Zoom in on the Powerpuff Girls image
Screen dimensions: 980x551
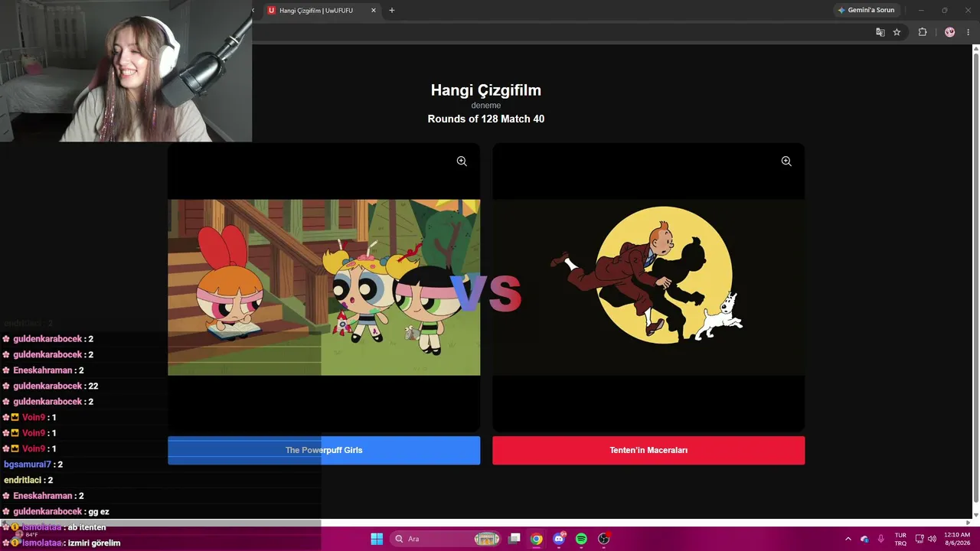(462, 161)
